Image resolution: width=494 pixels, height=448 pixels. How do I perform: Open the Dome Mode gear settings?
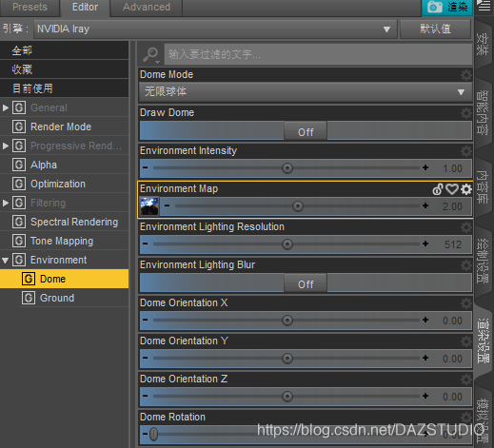click(466, 75)
